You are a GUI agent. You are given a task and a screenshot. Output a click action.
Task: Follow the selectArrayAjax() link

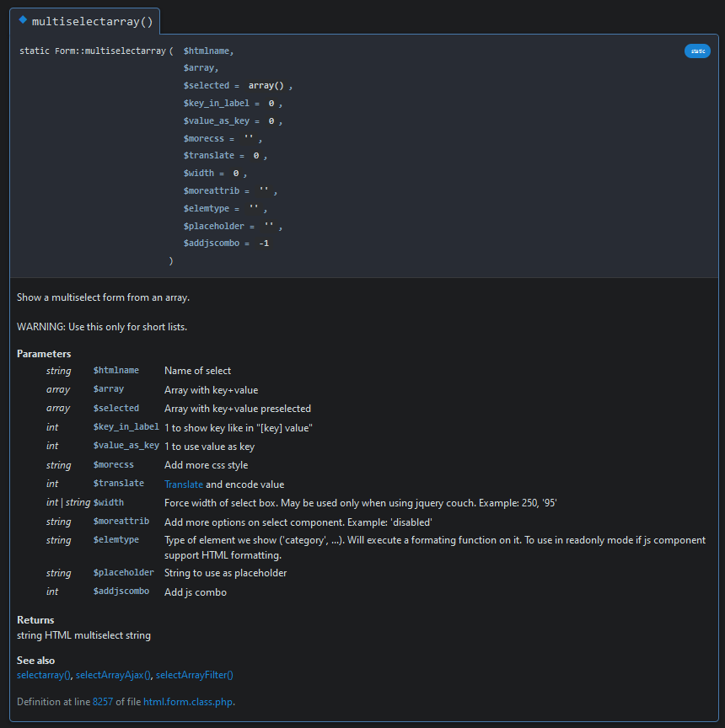(x=113, y=675)
